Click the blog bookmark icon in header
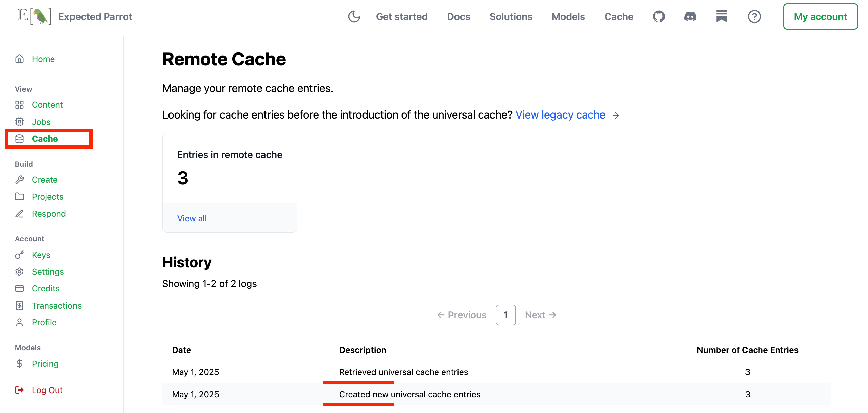 coord(721,16)
